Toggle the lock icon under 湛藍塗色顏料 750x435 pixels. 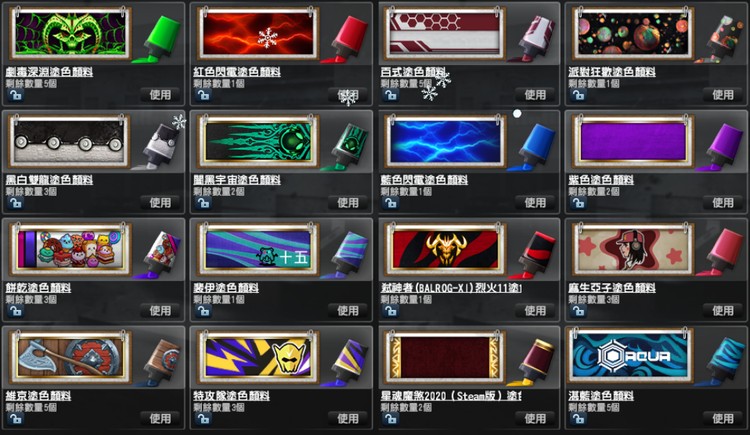point(578,419)
